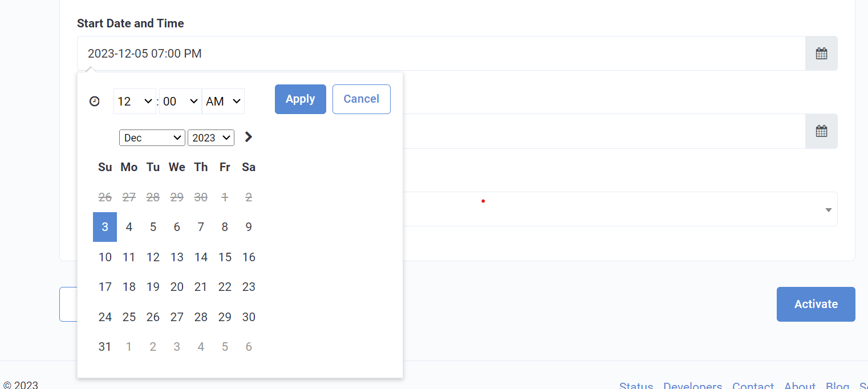Open the Developers footer link
Viewport: 868px width, 389px height.
pos(693,386)
